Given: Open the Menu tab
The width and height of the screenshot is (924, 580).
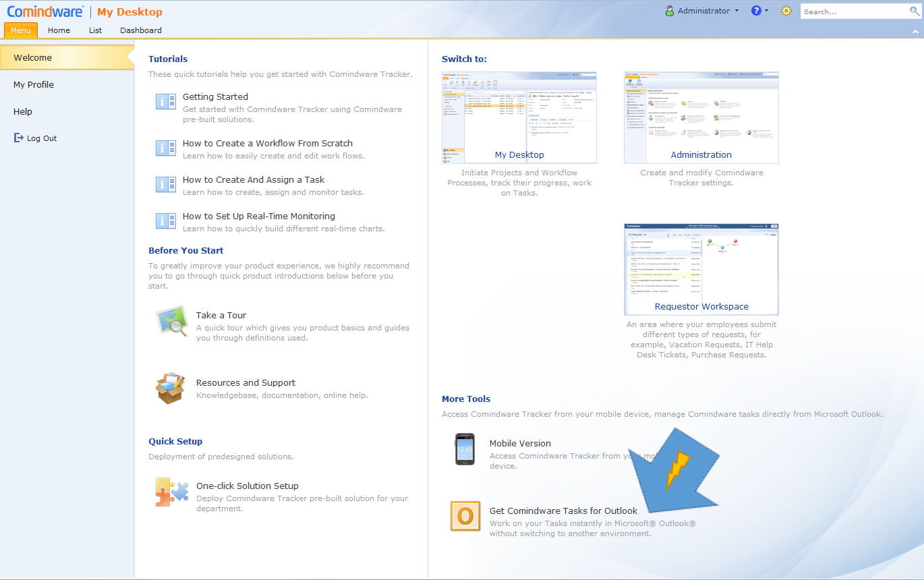Looking at the screenshot, I should [x=21, y=30].
